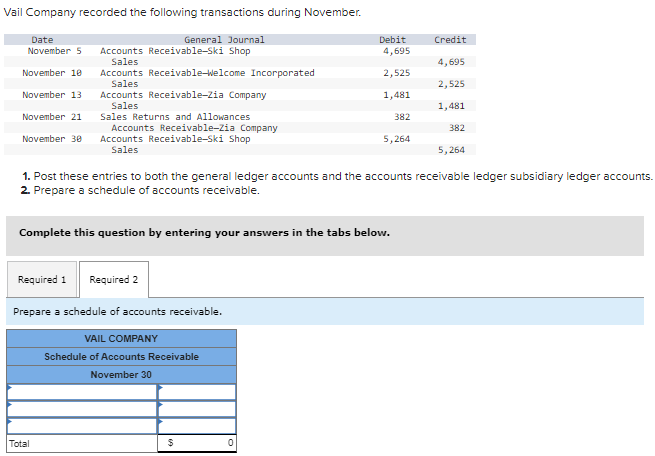
Task: Click the Credit column header
Action: pyautogui.click(x=450, y=40)
